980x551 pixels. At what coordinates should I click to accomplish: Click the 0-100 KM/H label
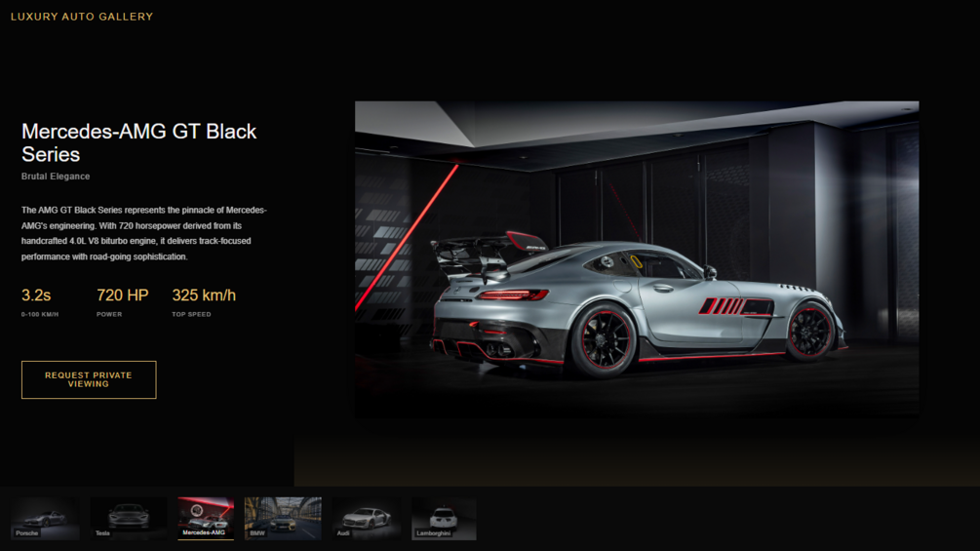pos(40,314)
